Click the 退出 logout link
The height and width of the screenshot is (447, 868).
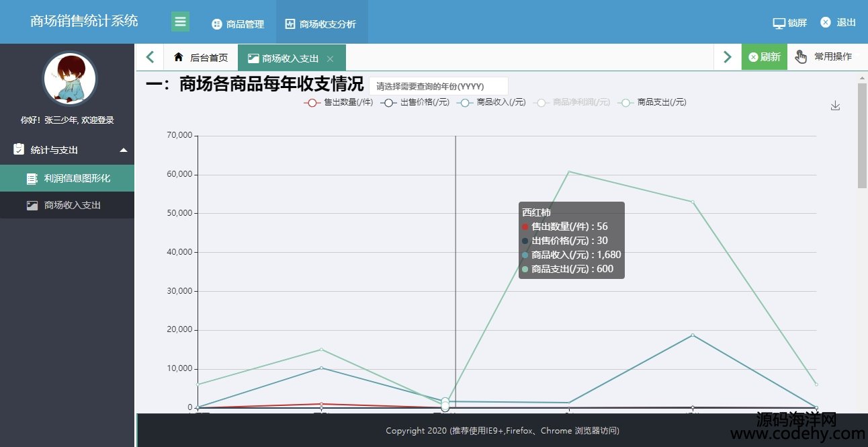tap(838, 22)
